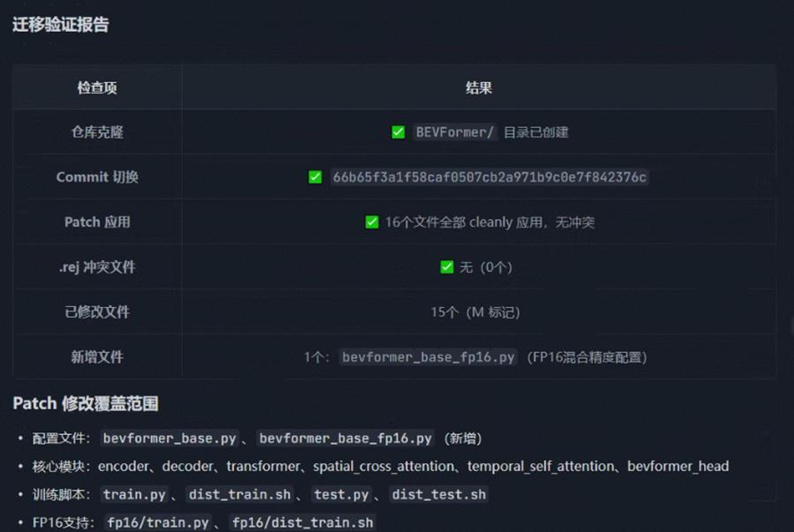Click bevformer_base_fp16.py in the 新增文件 row
This screenshot has height=532, width=794.
tap(428, 356)
